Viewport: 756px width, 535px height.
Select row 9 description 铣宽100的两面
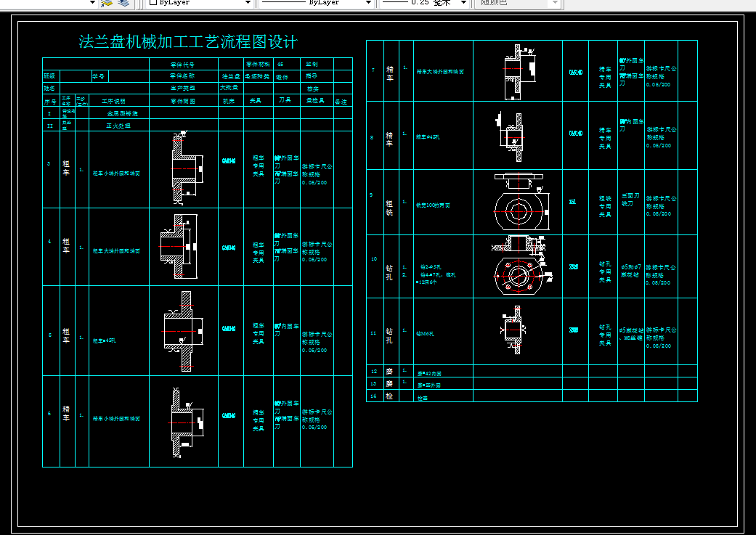(433, 205)
